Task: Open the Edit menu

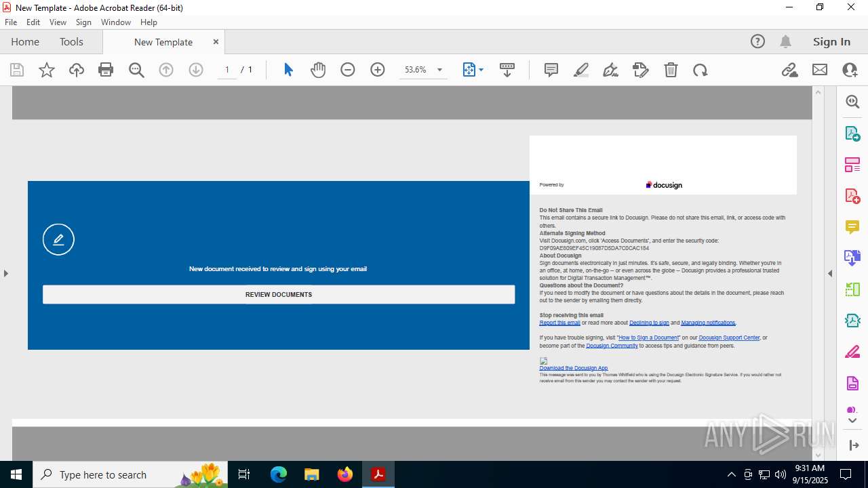Action: [x=33, y=22]
